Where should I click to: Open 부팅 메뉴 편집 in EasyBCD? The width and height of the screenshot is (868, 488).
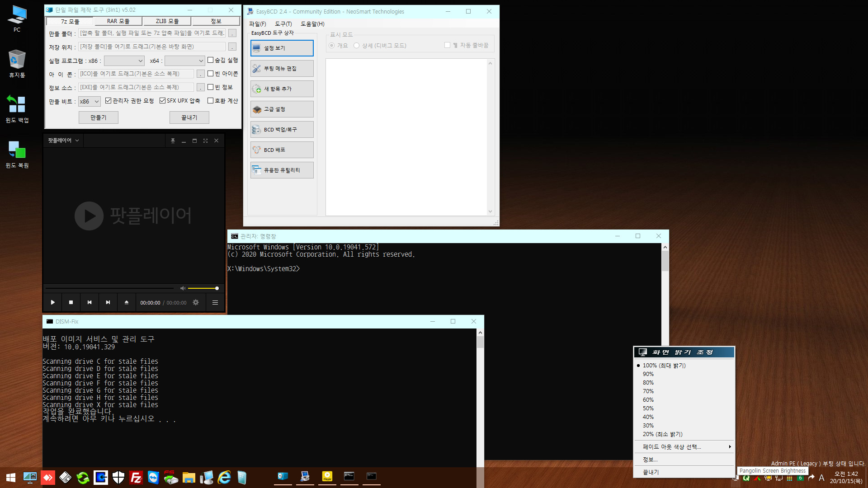tap(282, 68)
